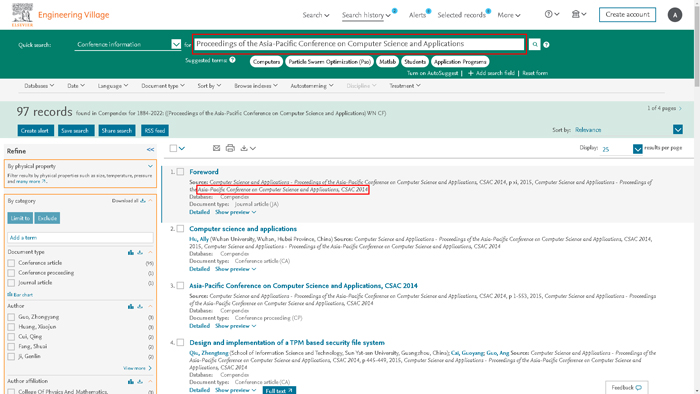Open the institution building icon menu
This screenshot has width=700, height=394.
click(579, 14)
